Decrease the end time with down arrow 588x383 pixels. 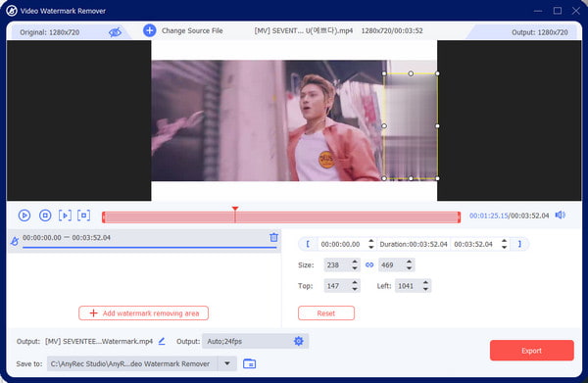tap(505, 248)
